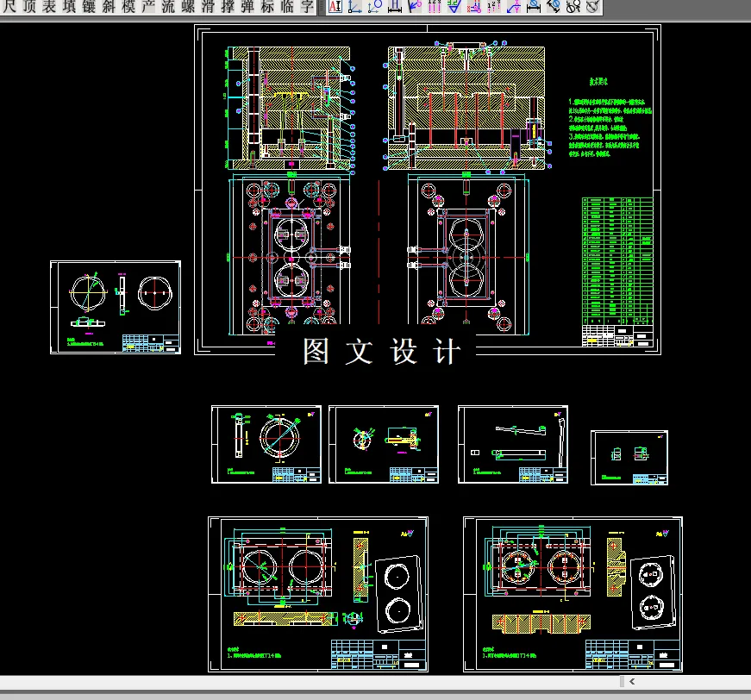Screen dimensions: 751x700
Task: Click the 字 toolbar button
Action: tap(307, 6)
